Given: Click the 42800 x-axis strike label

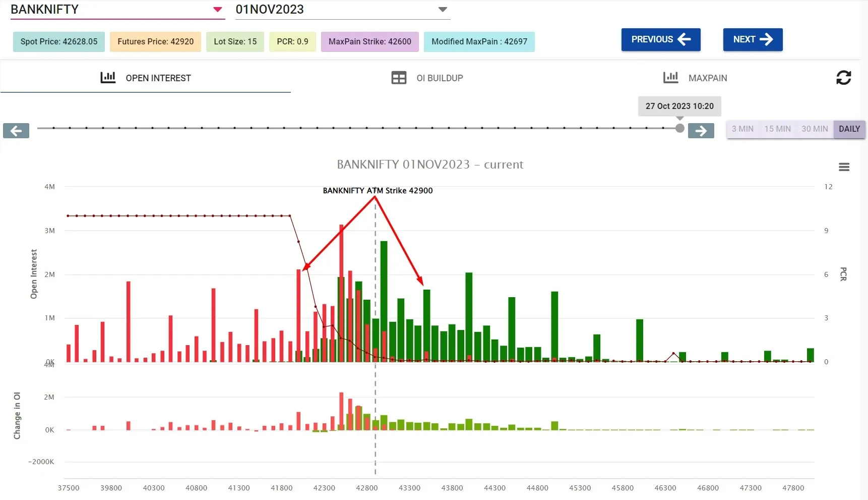Looking at the screenshot, I should 367,488.
